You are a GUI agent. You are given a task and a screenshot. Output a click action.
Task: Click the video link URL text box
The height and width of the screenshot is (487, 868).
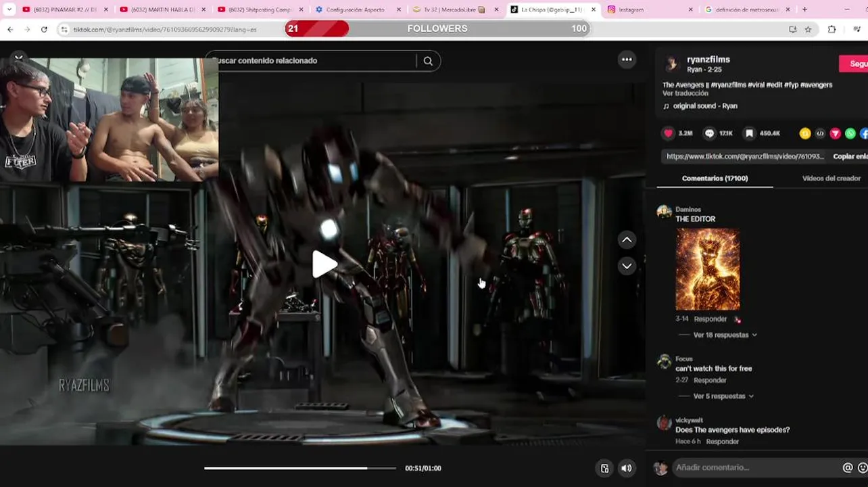(744, 156)
